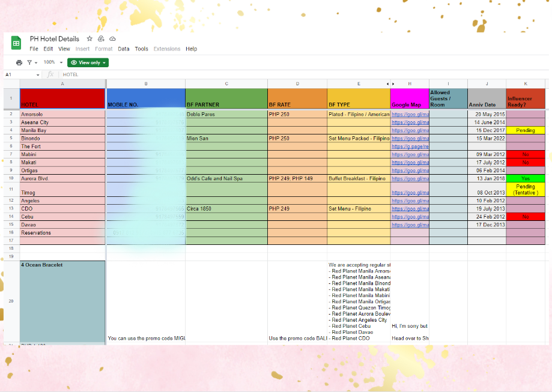Select the Odd's Cafe and Nail Spa cell
This screenshot has width=552, height=392.
tap(226, 179)
